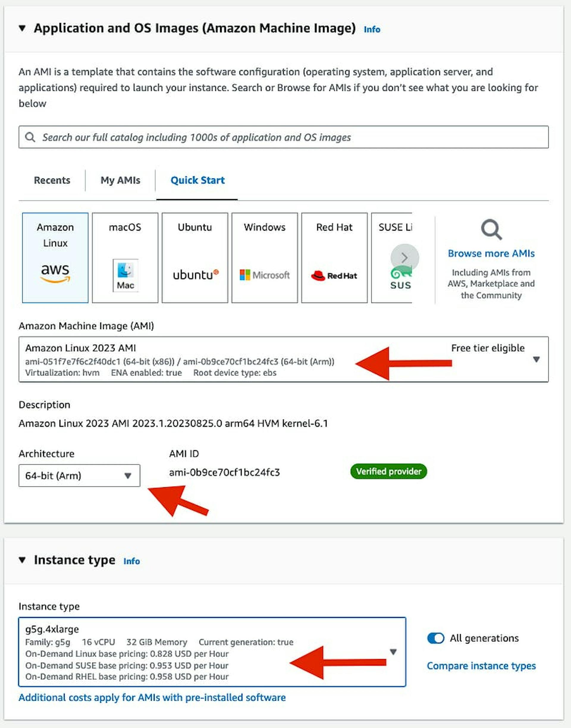Click the instance type dropdown caret

pos(393,652)
